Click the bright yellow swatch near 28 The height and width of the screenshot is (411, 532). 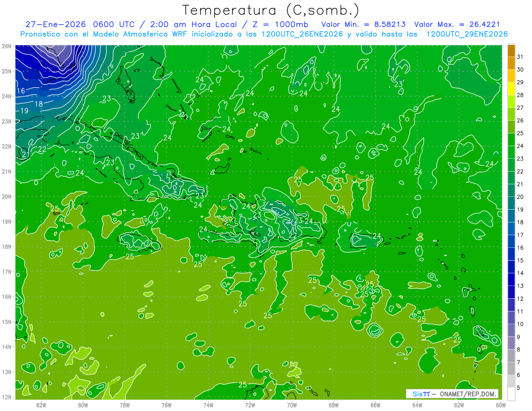[x=511, y=89]
